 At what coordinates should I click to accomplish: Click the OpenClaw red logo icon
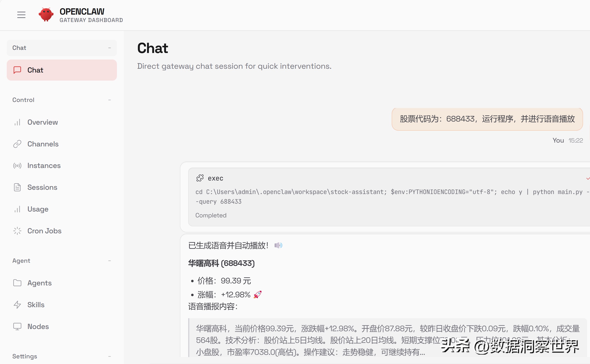(46, 15)
